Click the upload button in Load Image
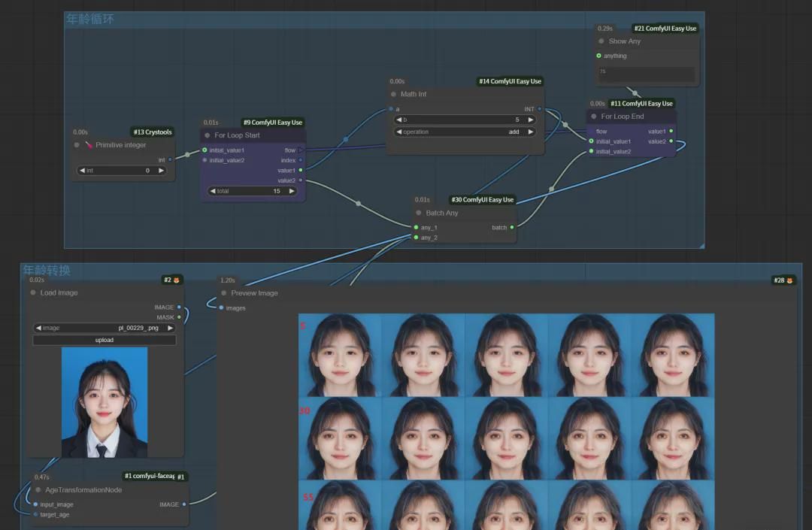This screenshot has width=812, height=530. click(105, 340)
